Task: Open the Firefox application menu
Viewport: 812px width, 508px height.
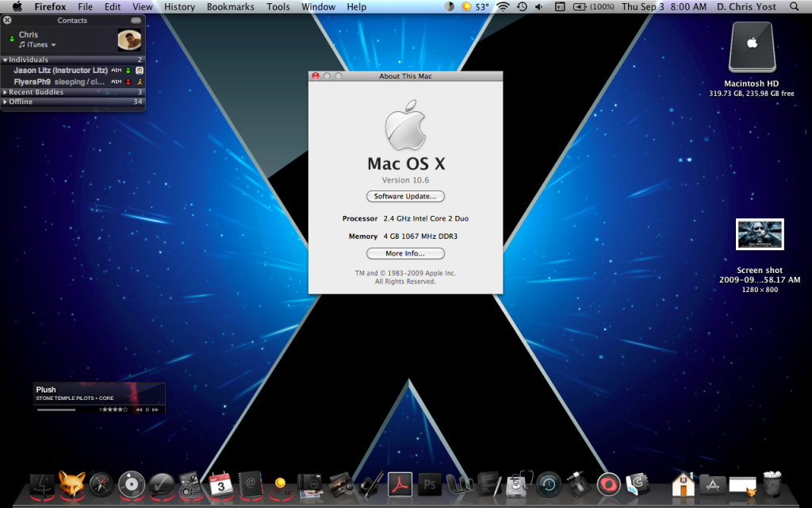Action: click(50, 6)
